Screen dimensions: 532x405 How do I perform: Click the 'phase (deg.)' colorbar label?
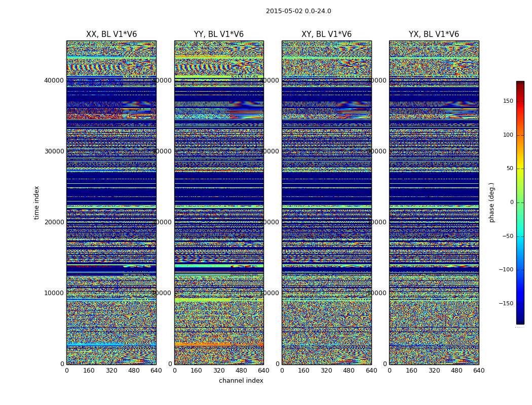coord(491,202)
